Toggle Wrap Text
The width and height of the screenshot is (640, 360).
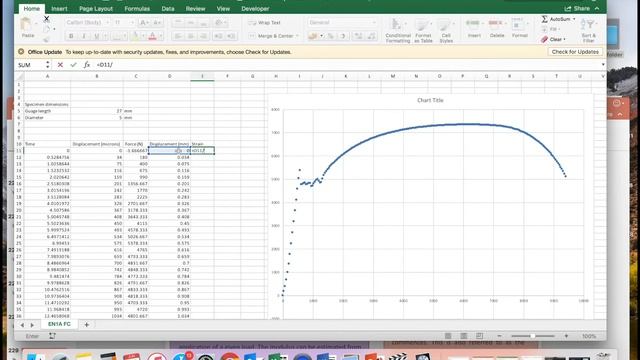click(x=264, y=22)
